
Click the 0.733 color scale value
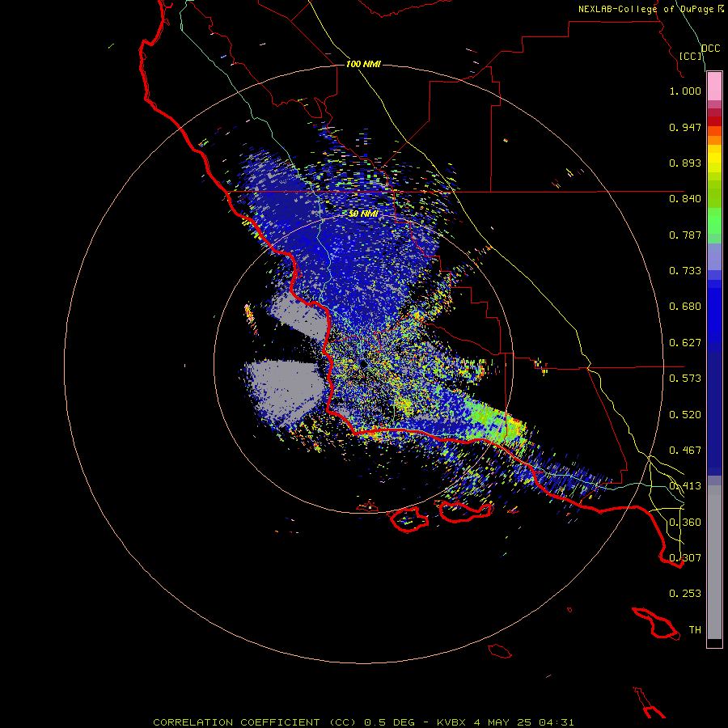(x=685, y=271)
